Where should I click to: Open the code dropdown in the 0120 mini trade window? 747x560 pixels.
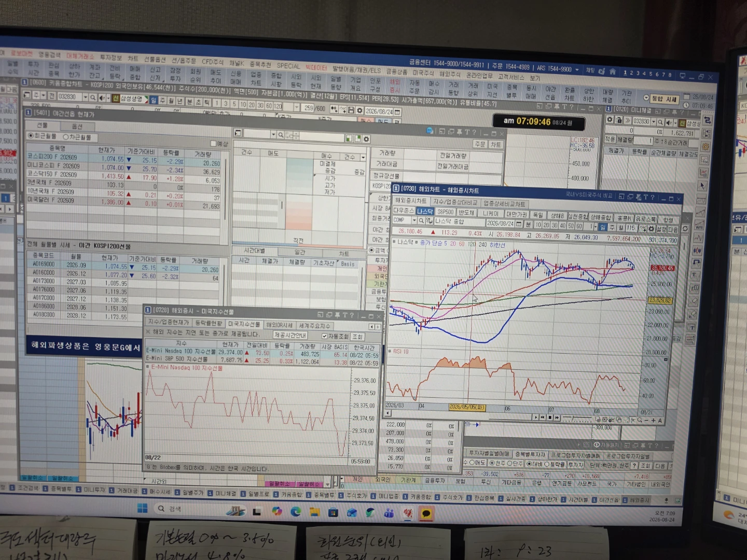pos(654,122)
